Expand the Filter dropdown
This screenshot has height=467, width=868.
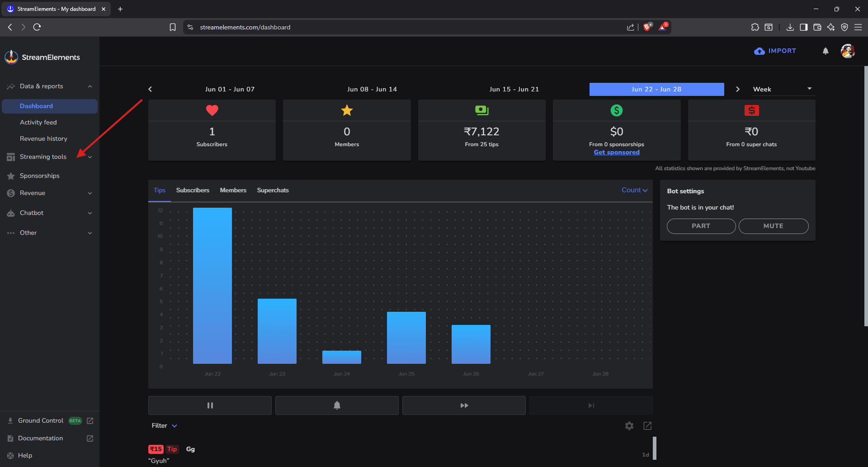pos(165,425)
